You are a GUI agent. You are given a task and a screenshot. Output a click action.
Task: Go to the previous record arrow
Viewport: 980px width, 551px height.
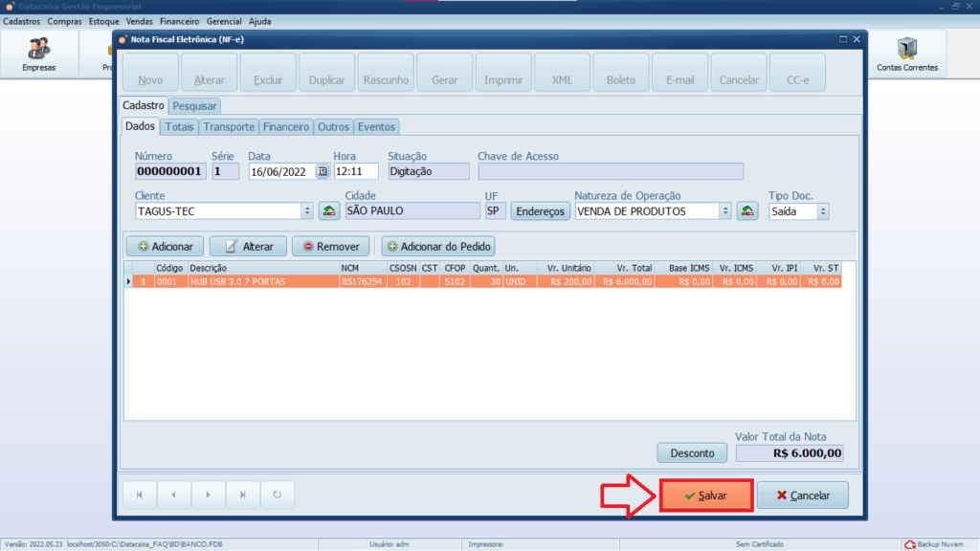point(173,495)
